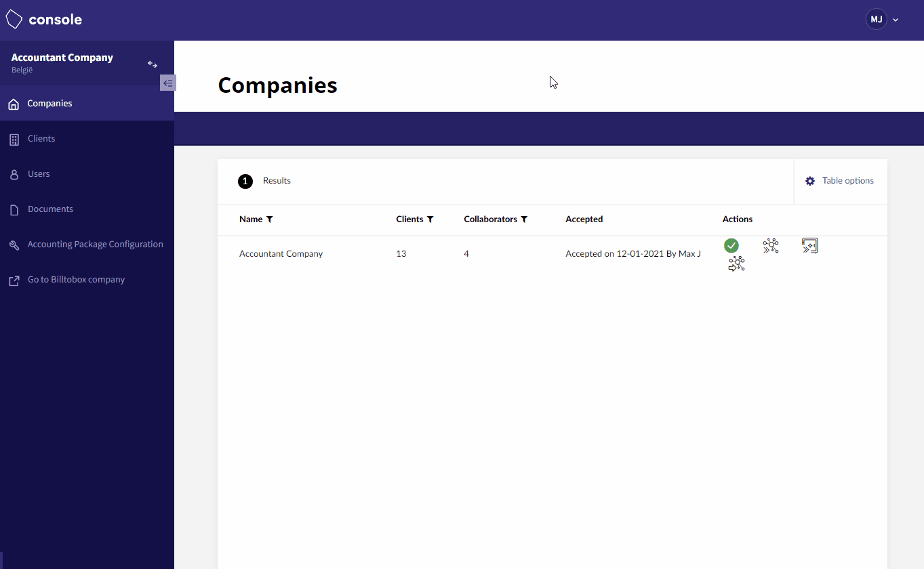924x569 pixels.
Task: Click the Actions column header
Action: pos(738,219)
